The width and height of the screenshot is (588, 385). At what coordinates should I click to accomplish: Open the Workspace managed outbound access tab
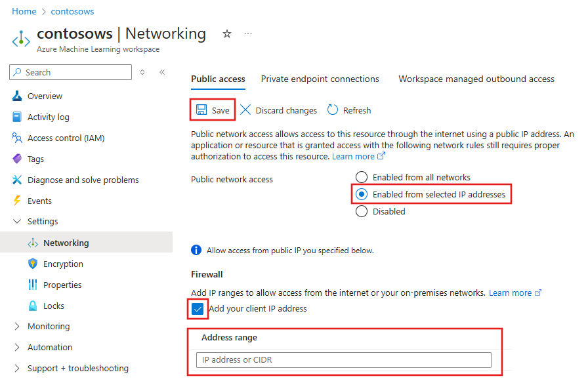(476, 79)
